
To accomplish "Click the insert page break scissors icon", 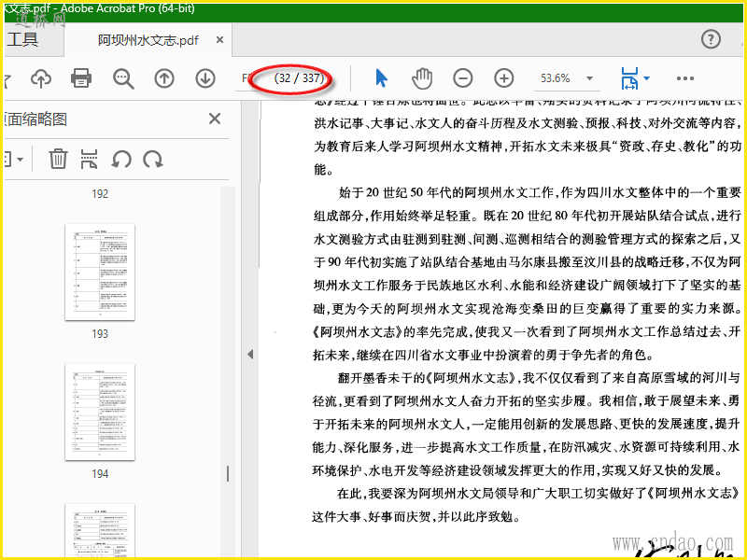I will [89, 159].
